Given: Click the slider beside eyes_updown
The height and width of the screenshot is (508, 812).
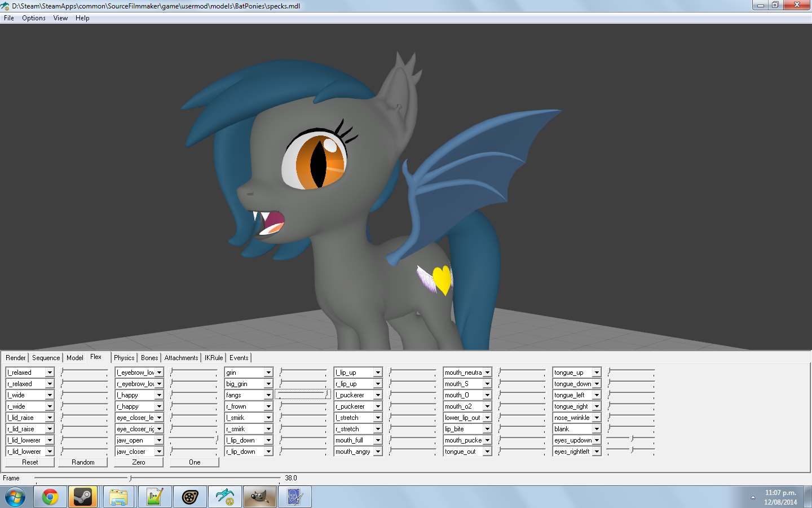Looking at the screenshot, I should click(x=631, y=440).
